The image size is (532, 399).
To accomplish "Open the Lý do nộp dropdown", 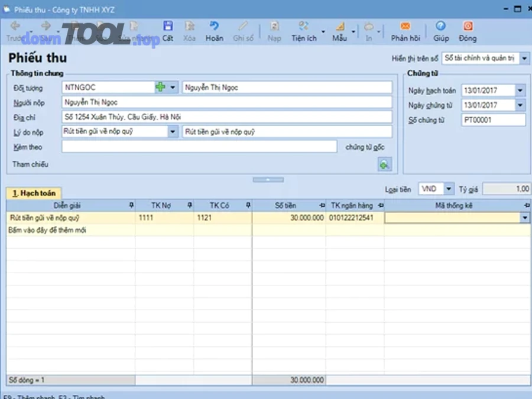I will pos(173,131).
